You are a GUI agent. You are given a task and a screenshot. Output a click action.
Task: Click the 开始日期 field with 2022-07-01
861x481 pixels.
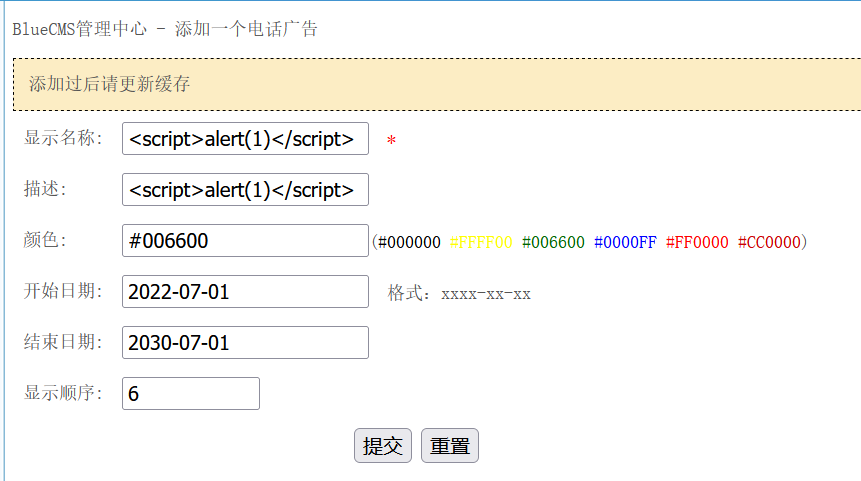click(x=245, y=292)
